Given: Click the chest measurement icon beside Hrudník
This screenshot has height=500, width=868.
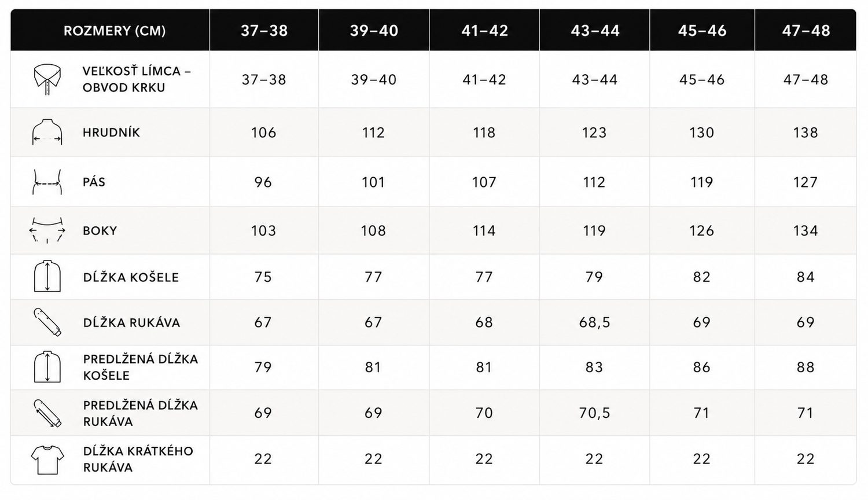Looking at the screenshot, I should [x=47, y=132].
